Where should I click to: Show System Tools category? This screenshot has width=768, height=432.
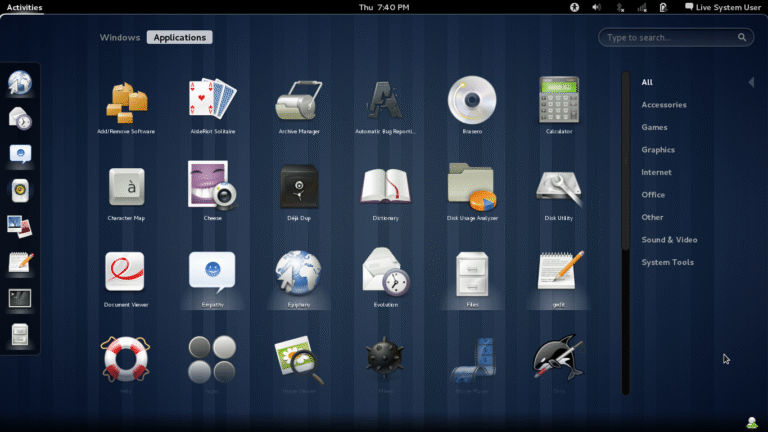coord(667,262)
